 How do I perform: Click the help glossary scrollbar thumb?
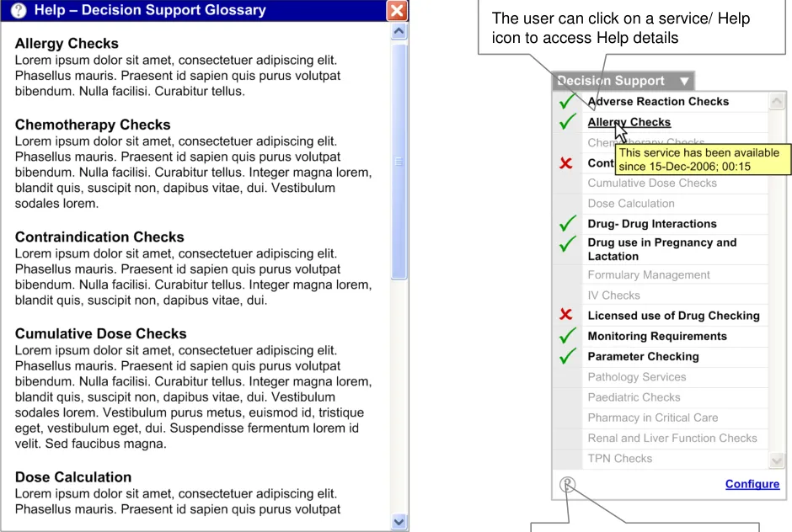[399, 160]
